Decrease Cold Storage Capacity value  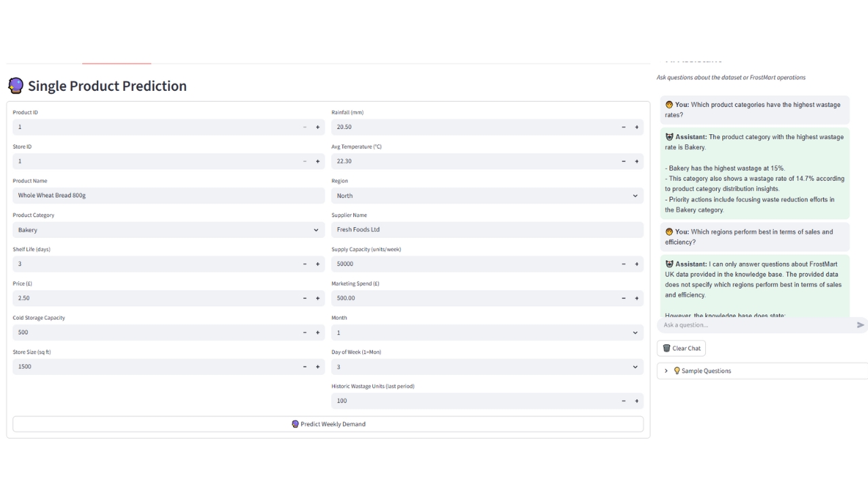click(304, 333)
